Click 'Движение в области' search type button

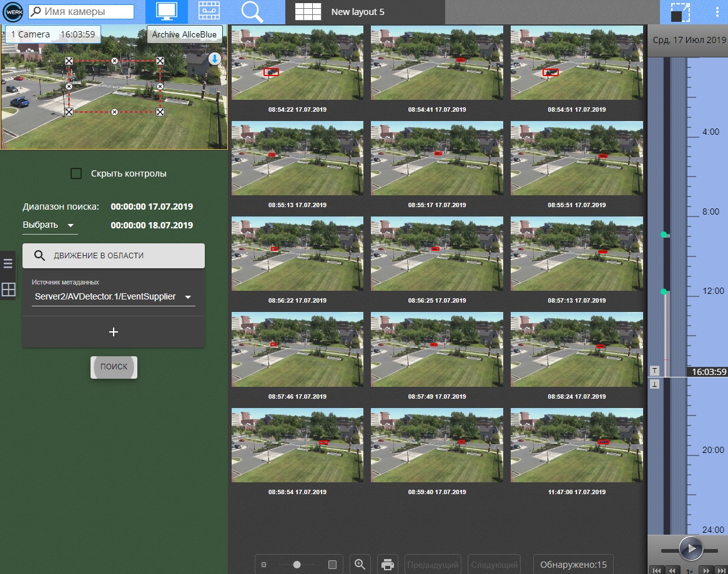113,256
